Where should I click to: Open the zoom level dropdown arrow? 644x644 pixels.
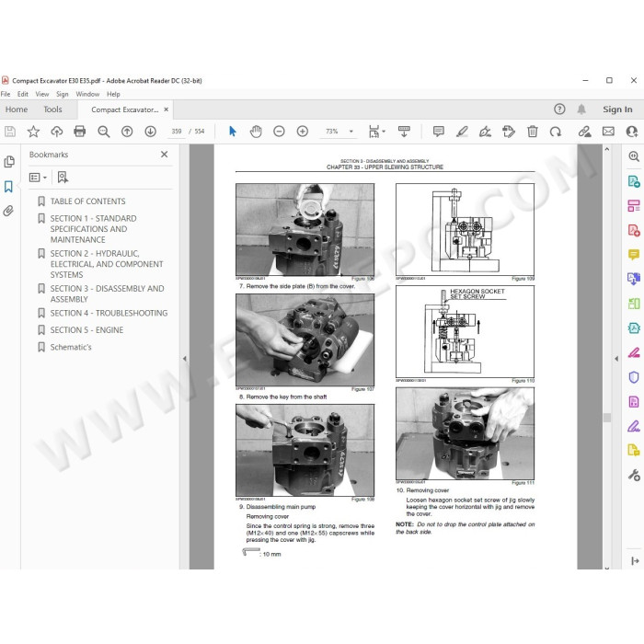click(x=351, y=132)
